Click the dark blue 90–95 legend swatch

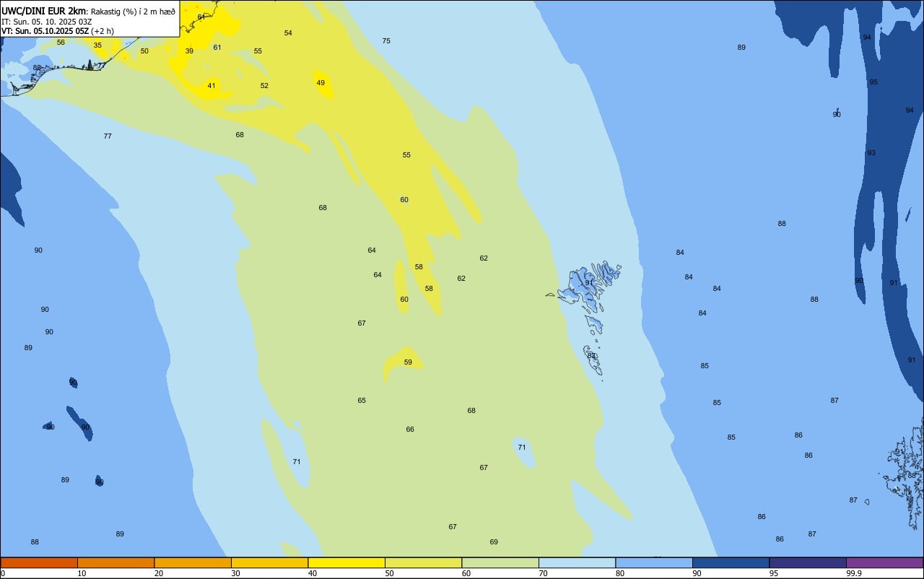[x=731, y=562]
